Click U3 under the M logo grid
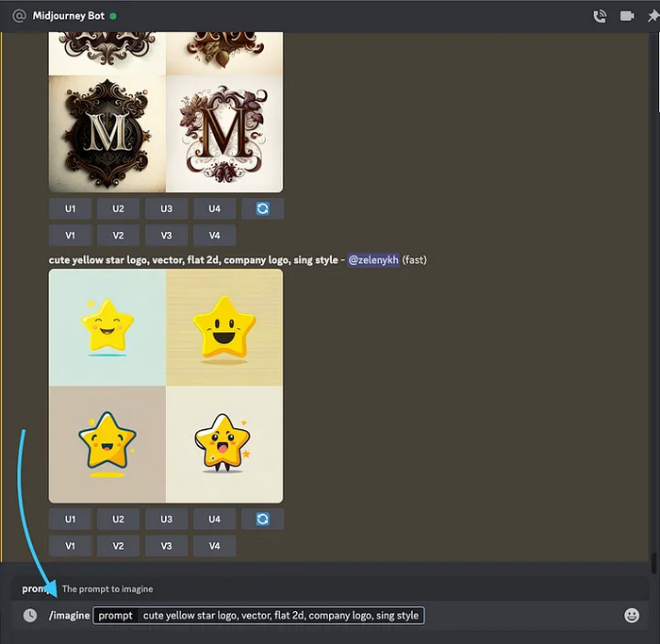 (167, 208)
